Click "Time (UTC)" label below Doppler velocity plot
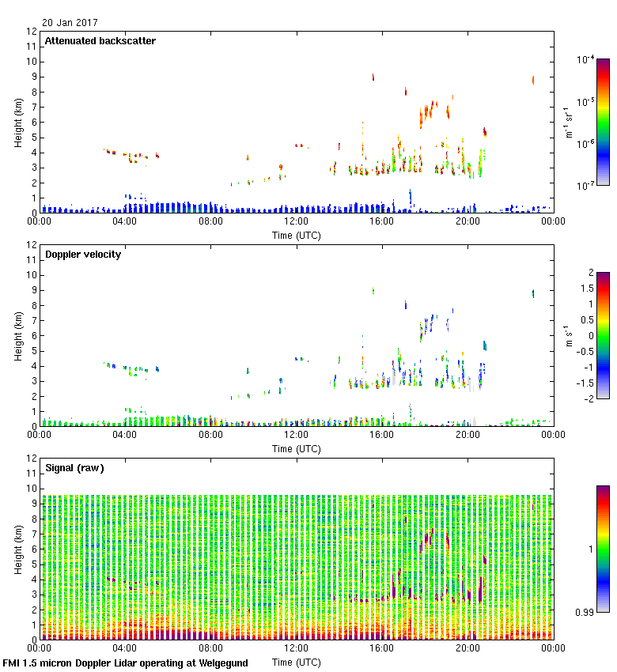The height and width of the screenshot is (672, 617). [x=296, y=449]
